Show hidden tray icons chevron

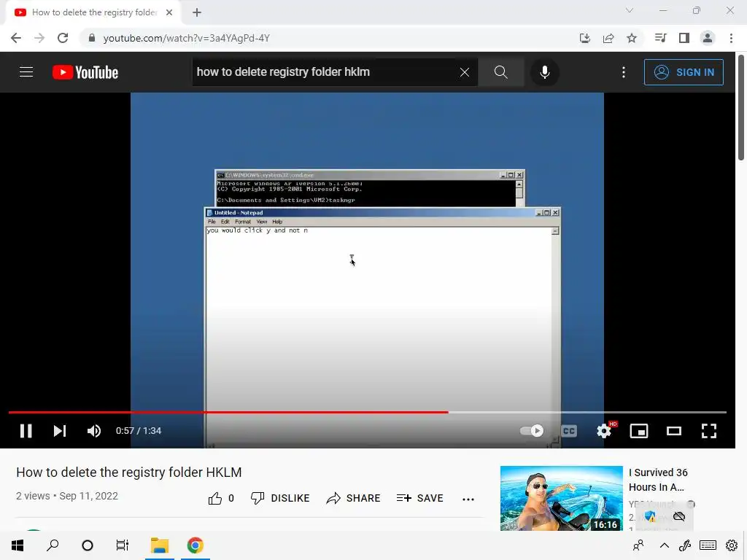664,545
